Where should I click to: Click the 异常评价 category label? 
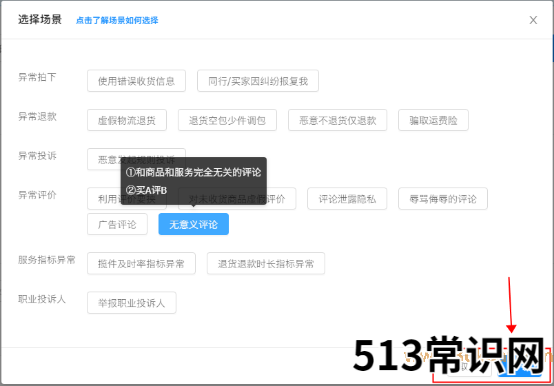click(x=37, y=195)
